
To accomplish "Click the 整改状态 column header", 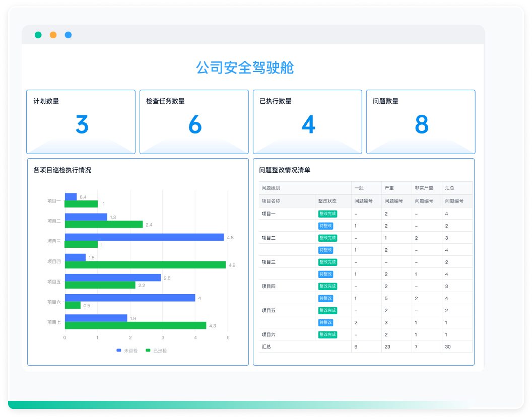I will click(x=328, y=200).
